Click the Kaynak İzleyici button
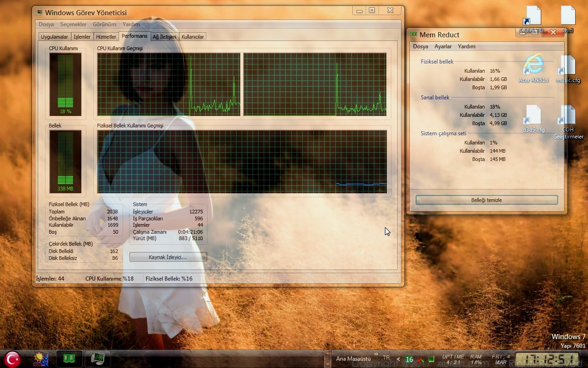This screenshot has width=588, height=368. click(x=168, y=257)
